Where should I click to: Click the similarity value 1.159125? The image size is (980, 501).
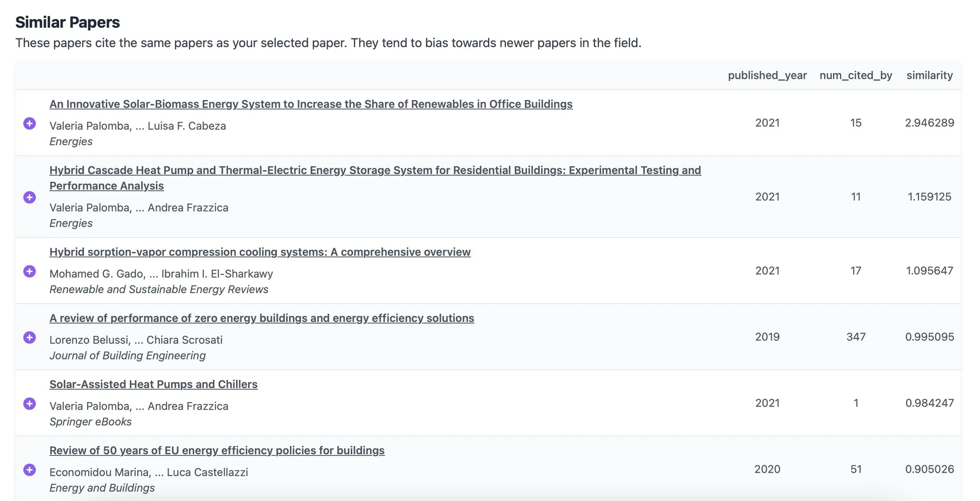tap(929, 197)
